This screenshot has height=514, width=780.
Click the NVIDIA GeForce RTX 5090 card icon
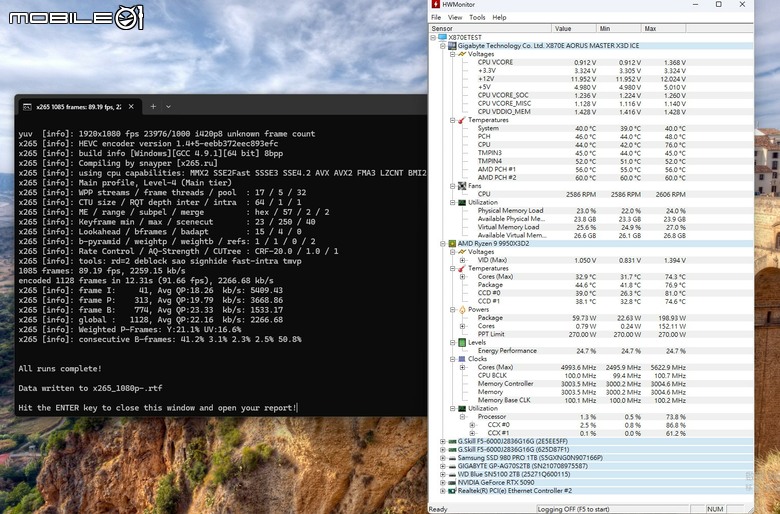click(452, 483)
